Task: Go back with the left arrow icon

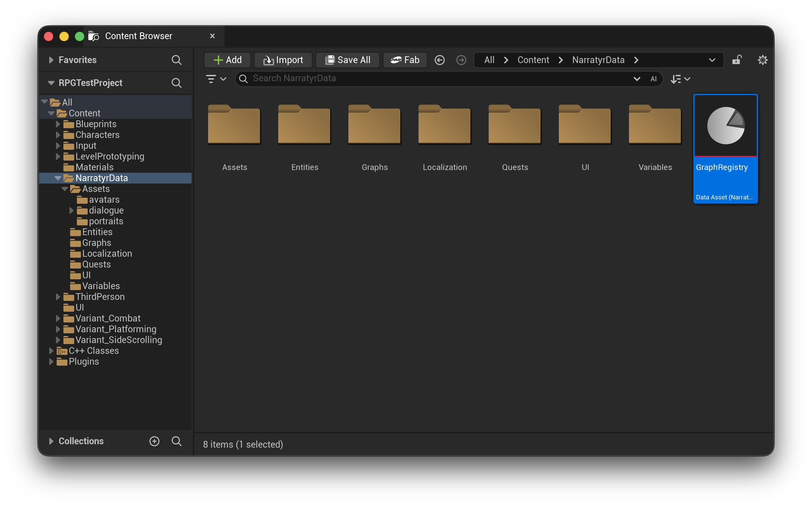Action: (439, 60)
